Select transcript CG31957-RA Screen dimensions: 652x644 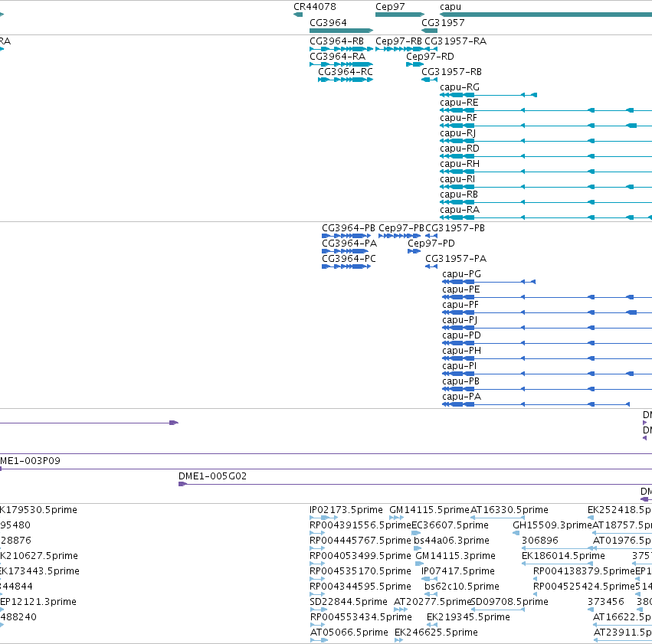pos(455,41)
